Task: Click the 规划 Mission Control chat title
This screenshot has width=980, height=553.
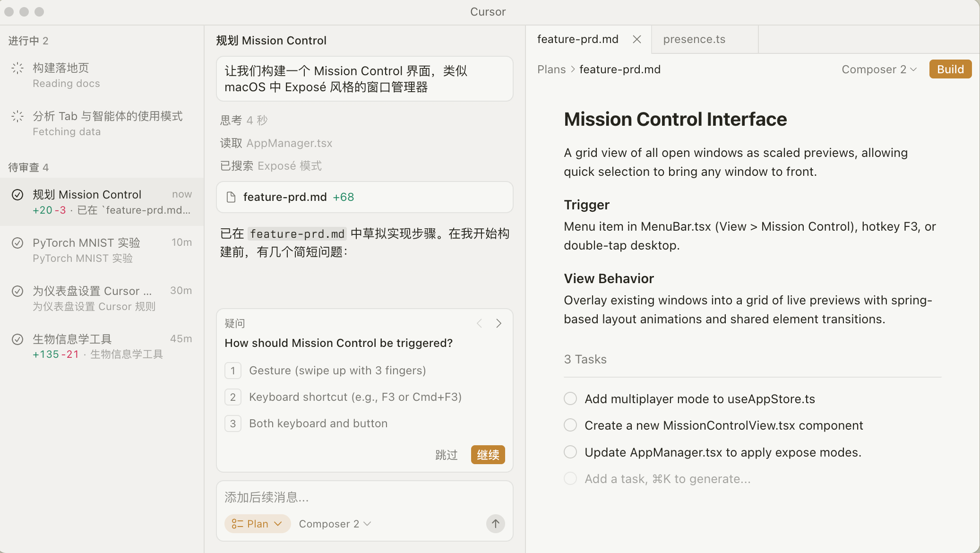Action: pyautogui.click(x=271, y=41)
